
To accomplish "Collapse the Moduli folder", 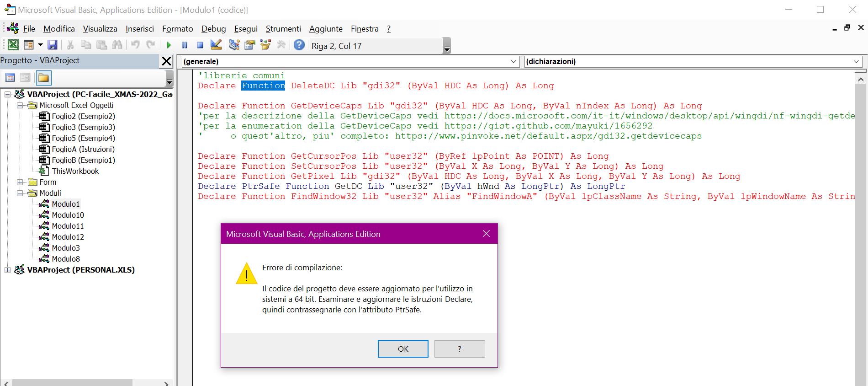I will [x=20, y=193].
